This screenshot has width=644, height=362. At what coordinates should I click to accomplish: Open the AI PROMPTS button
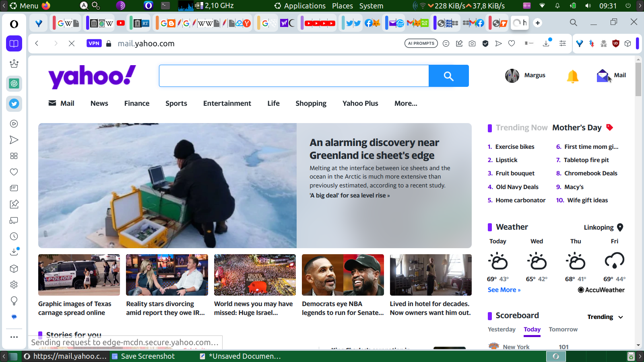(421, 43)
